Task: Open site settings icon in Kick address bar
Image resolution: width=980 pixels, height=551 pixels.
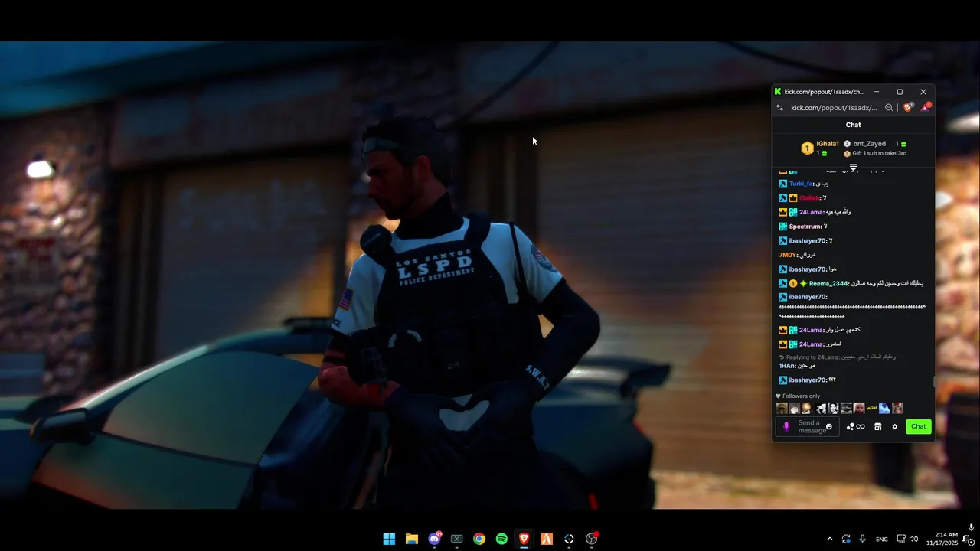Action: click(x=780, y=108)
